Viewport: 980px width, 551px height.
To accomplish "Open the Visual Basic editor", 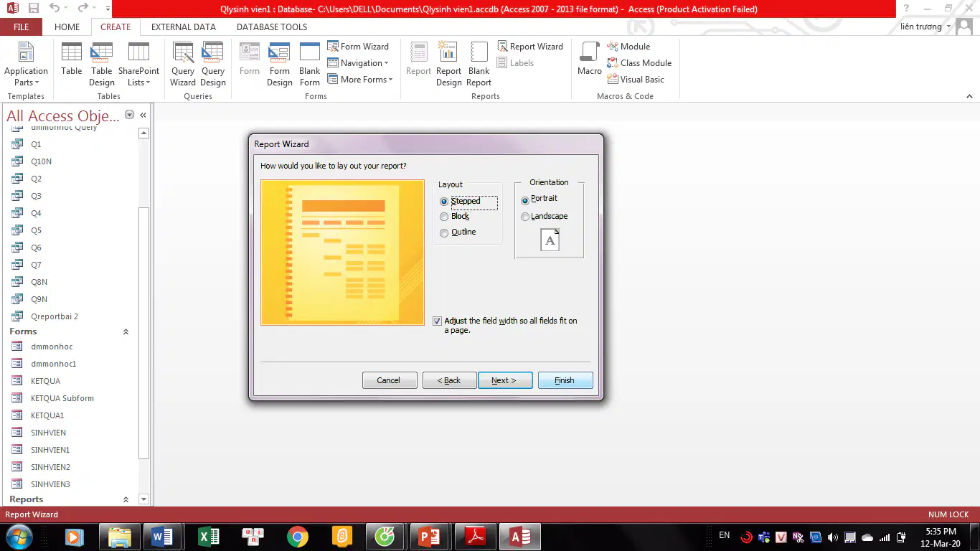I will tap(636, 80).
